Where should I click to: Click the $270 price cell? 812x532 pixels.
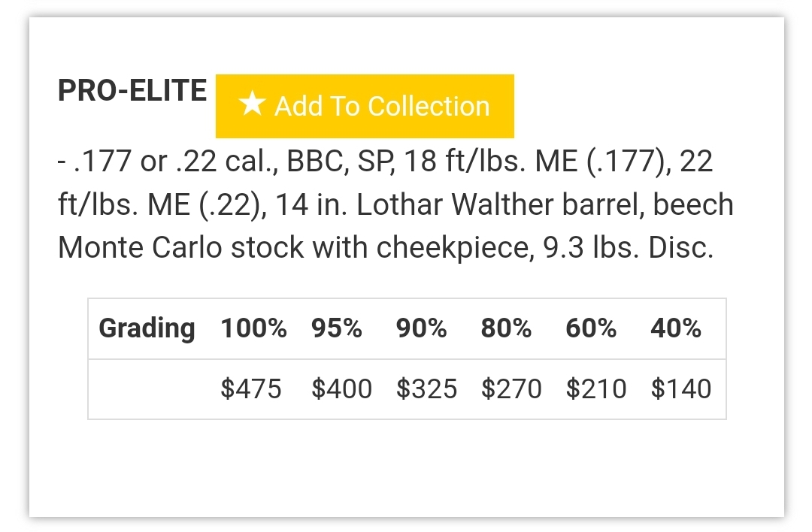click(512, 388)
